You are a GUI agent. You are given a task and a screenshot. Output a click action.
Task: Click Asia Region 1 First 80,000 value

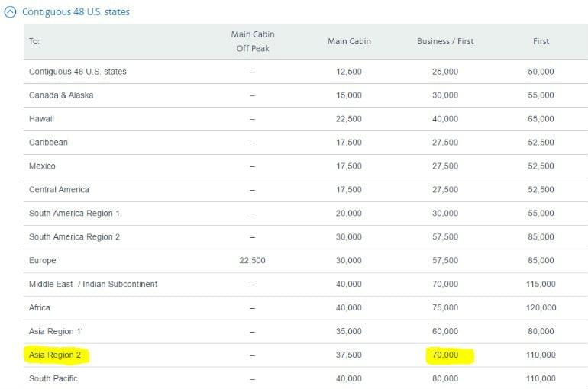tap(541, 331)
